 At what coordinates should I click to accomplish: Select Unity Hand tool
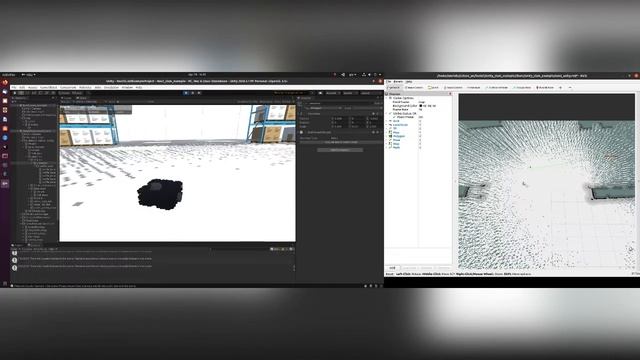pyautogui.click(x=15, y=93)
